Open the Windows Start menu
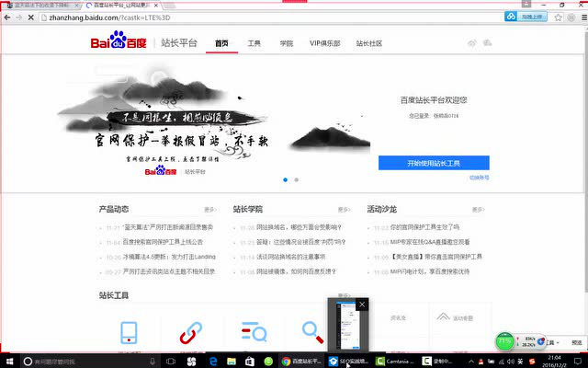588x368 pixels. point(9,362)
